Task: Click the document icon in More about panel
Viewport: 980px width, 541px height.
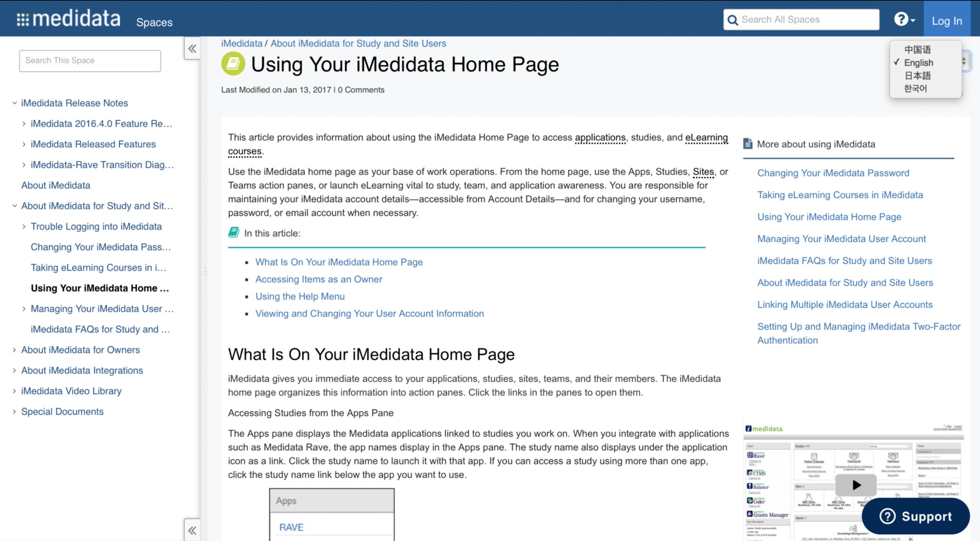Action: click(748, 143)
